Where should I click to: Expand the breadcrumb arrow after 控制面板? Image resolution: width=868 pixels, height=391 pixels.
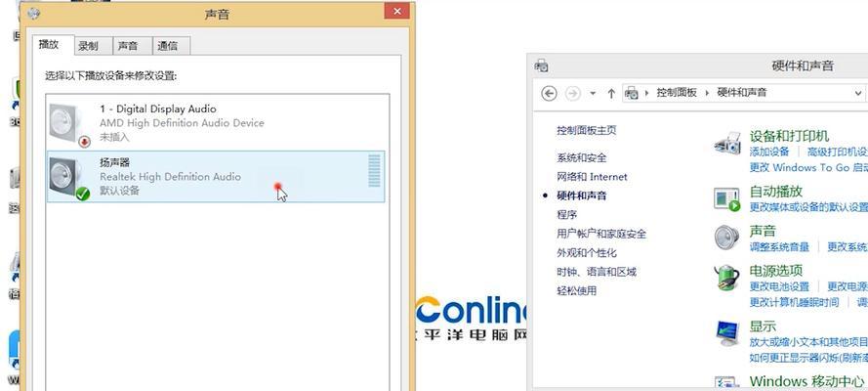coord(707,93)
